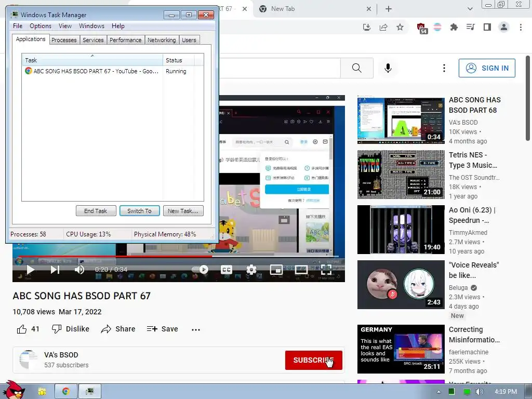Open the Ao Oni Speedrun video thumbnail
Image resolution: width=532 pixels, height=399 pixels.
click(x=401, y=229)
